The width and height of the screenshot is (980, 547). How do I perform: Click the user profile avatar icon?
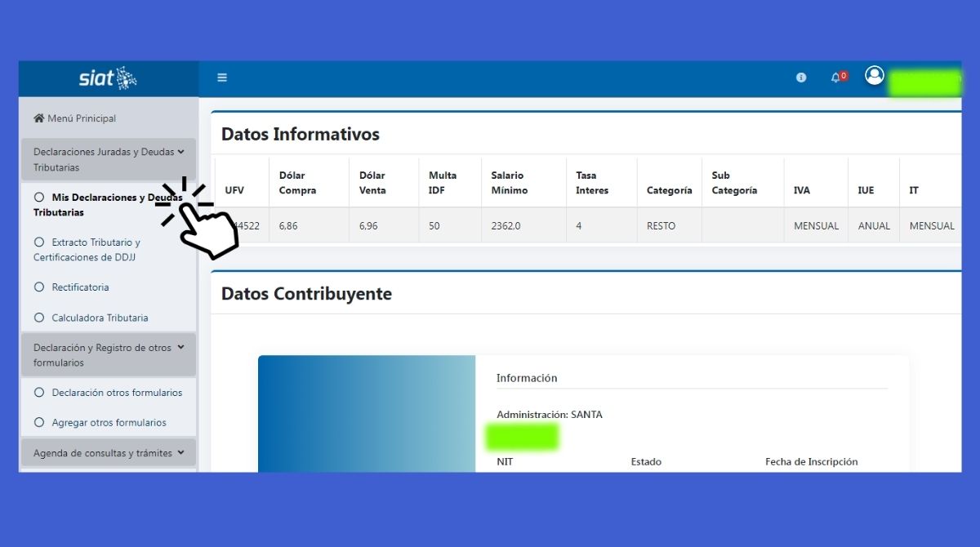tap(875, 76)
